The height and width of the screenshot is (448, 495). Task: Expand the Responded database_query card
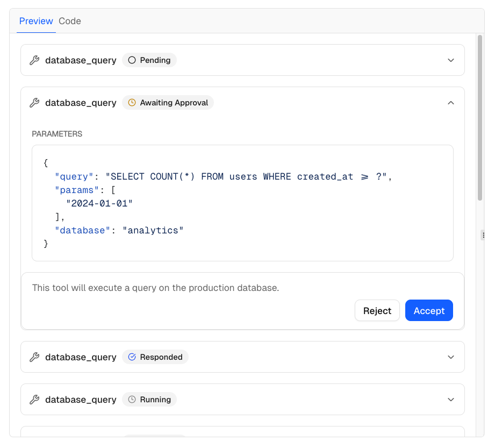[450, 357]
